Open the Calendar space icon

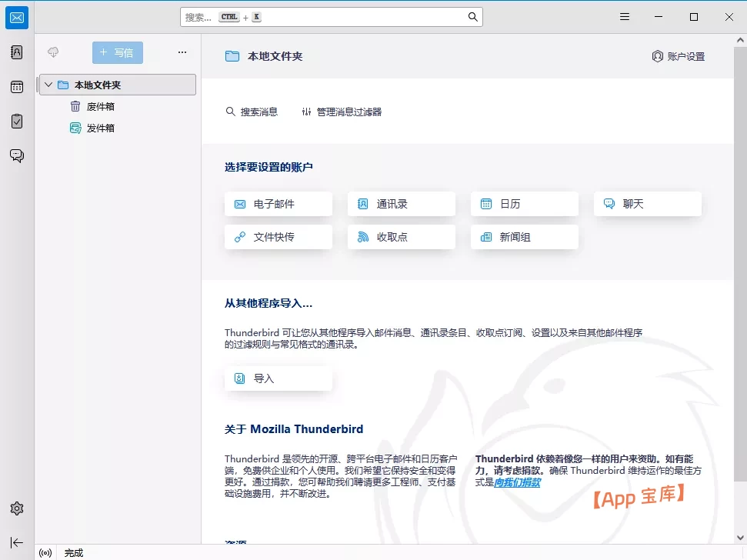click(x=16, y=86)
